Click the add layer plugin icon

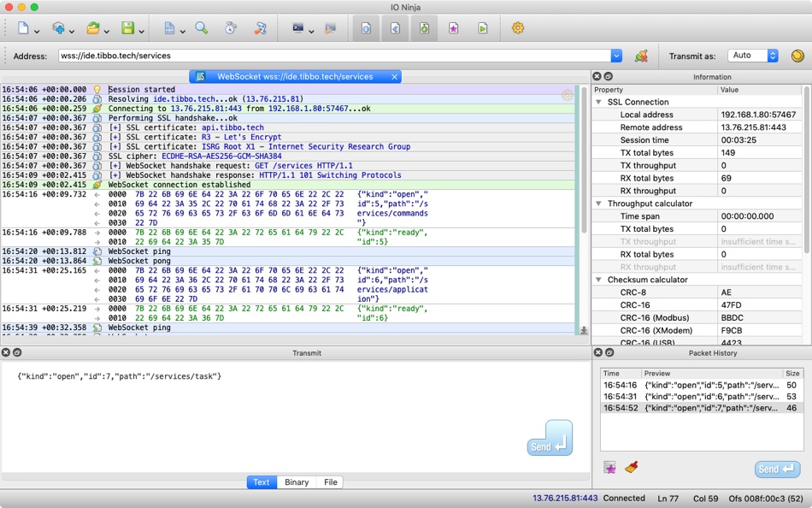58,28
